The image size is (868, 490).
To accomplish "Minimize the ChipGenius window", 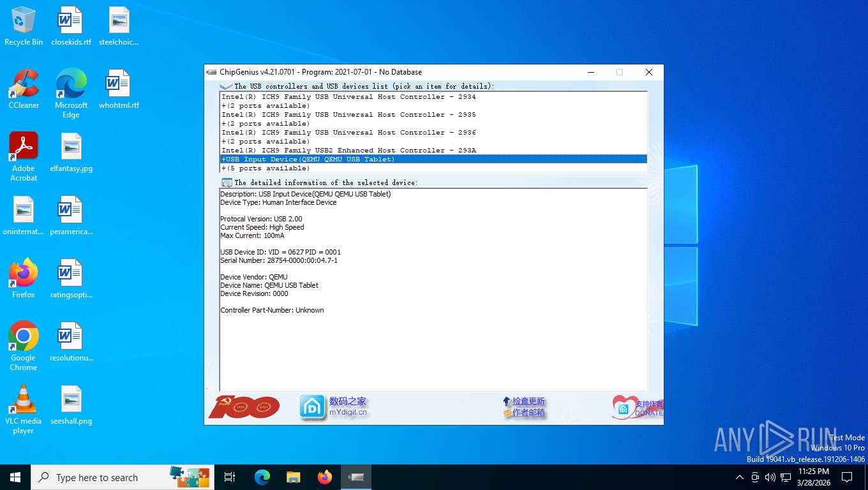I will point(590,72).
